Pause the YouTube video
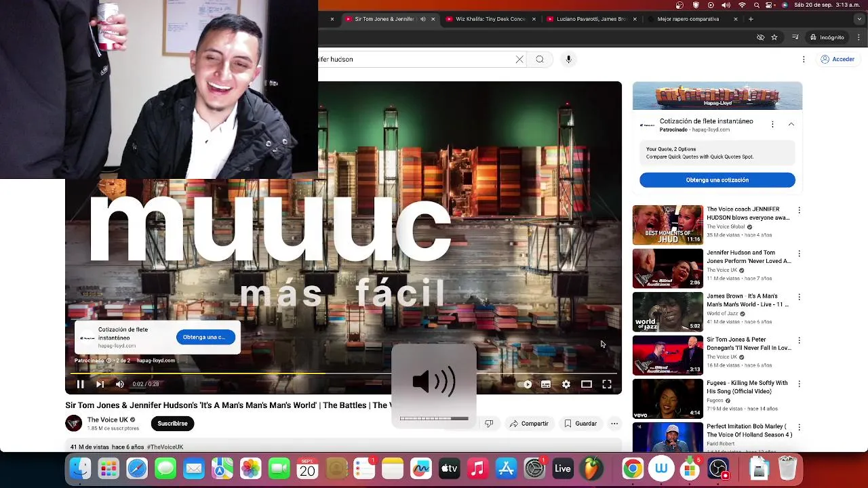The height and width of the screenshot is (488, 868). pos(80,384)
